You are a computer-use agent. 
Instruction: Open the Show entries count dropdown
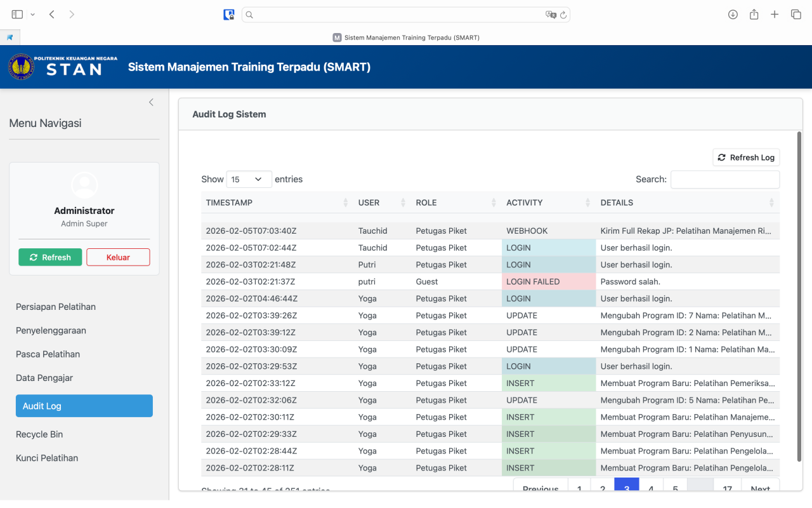click(249, 180)
